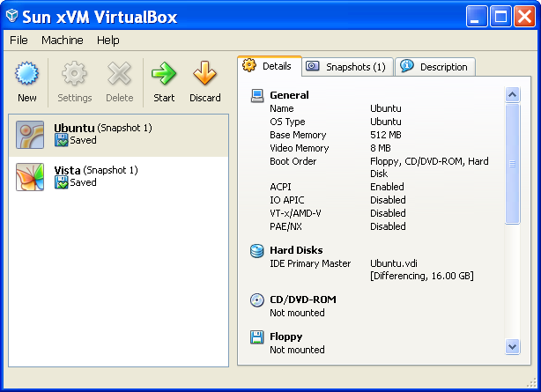
Task: Start the selected machine with green arrow
Action: 164,73
